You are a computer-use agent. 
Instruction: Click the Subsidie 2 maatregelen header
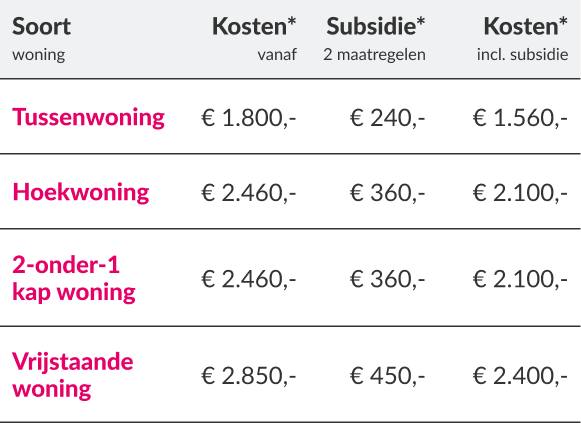374,39
